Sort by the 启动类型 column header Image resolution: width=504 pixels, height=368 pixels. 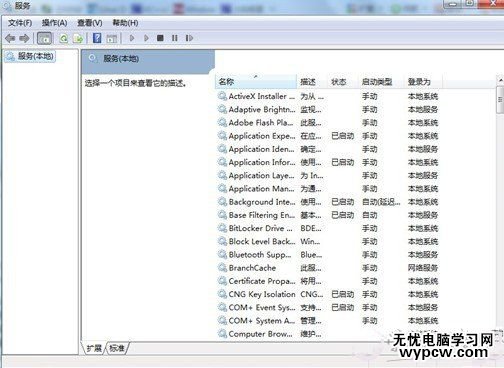tap(381, 81)
